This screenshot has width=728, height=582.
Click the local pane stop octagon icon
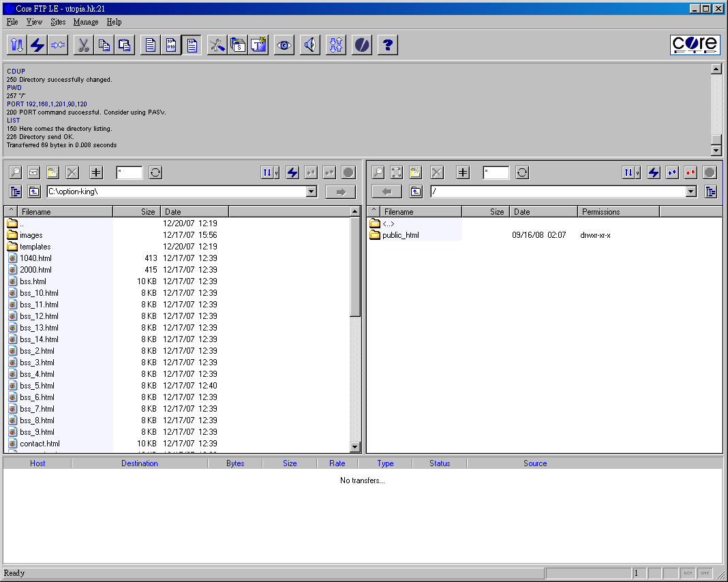(348, 172)
